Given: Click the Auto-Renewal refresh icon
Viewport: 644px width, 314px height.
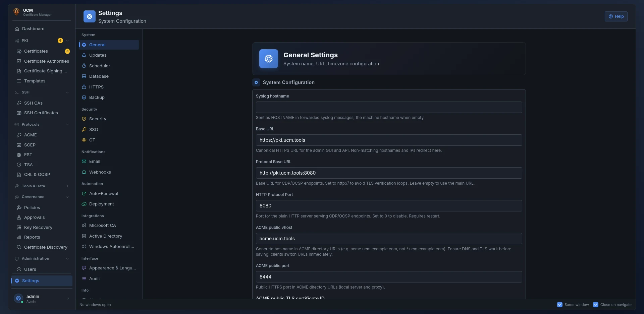Looking at the screenshot, I should 84,194.
